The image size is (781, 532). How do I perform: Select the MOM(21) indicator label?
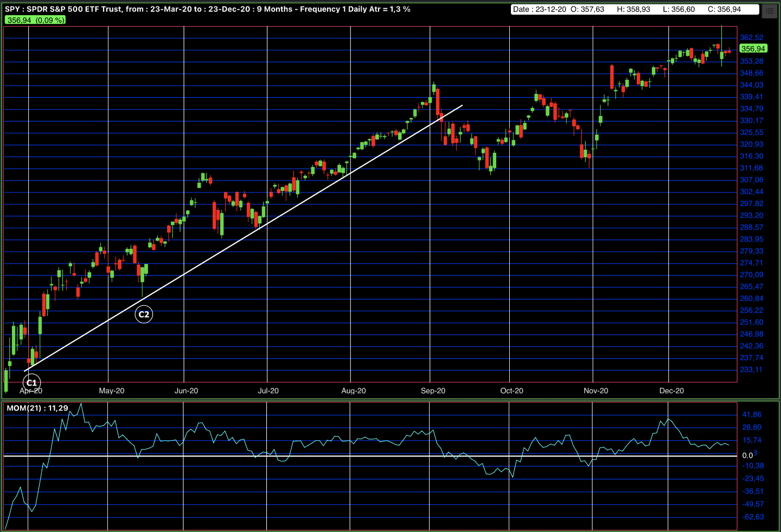click(x=37, y=408)
